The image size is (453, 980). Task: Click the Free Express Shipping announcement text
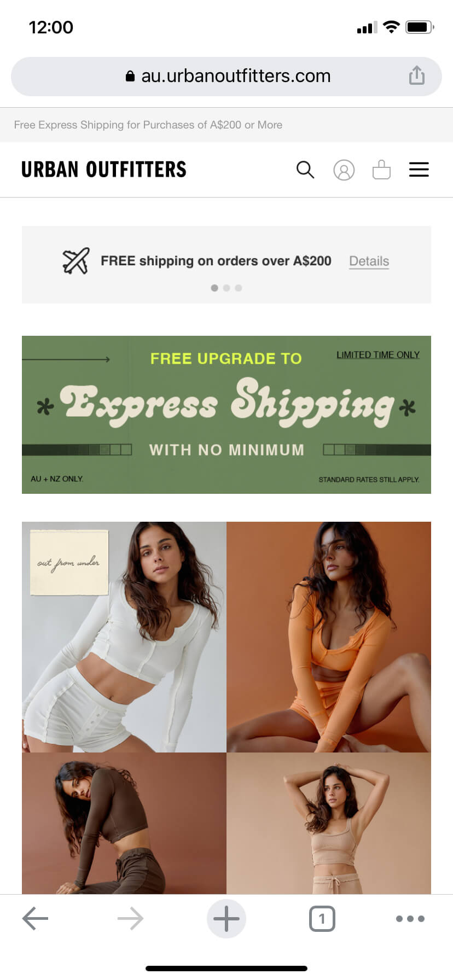point(148,125)
